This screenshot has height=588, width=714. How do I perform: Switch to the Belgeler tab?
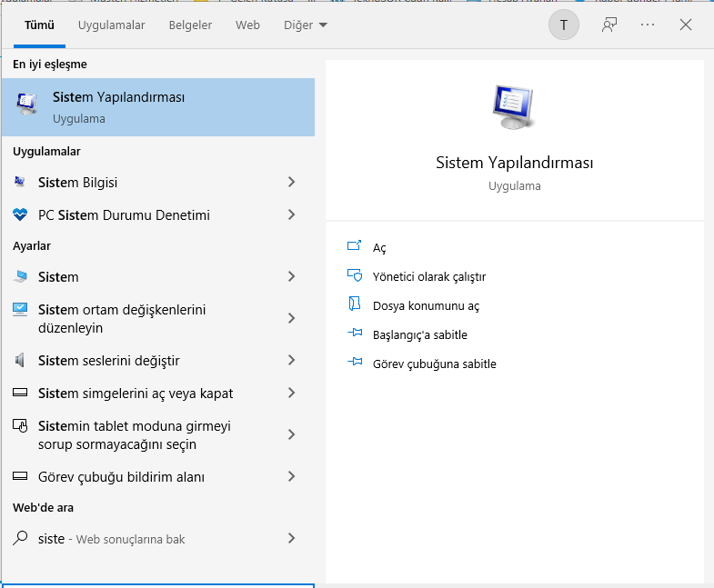pos(190,25)
